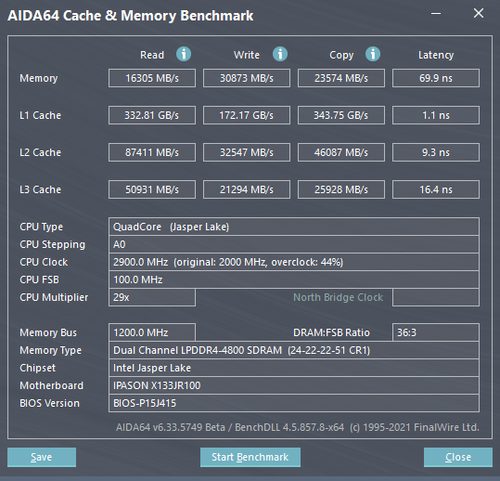Screen dimensions: 500x481
Task: Click the Close button at bottom
Action: pyautogui.click(x=458, y=457)
